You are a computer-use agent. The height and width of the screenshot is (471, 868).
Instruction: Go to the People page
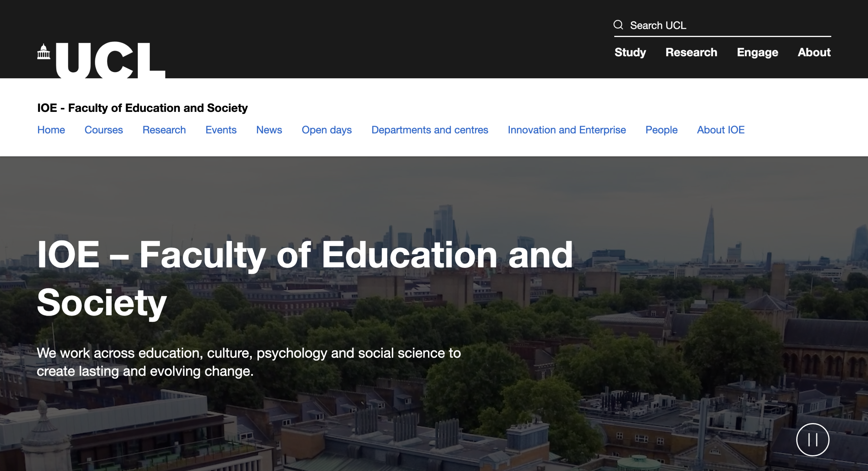point(661,130)
